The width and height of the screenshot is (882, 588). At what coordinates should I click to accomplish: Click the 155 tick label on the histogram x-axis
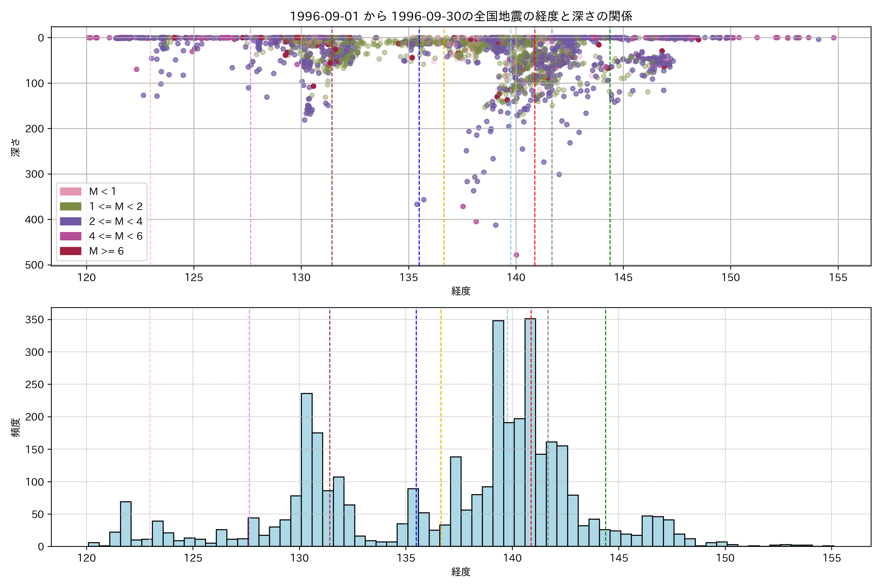pyautogui.click(x=831, y=558)
